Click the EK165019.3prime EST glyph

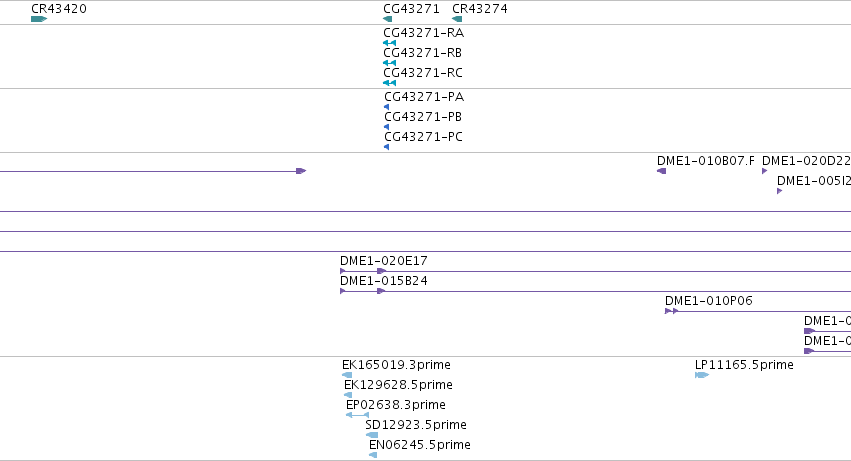click(x=347, y=375)
